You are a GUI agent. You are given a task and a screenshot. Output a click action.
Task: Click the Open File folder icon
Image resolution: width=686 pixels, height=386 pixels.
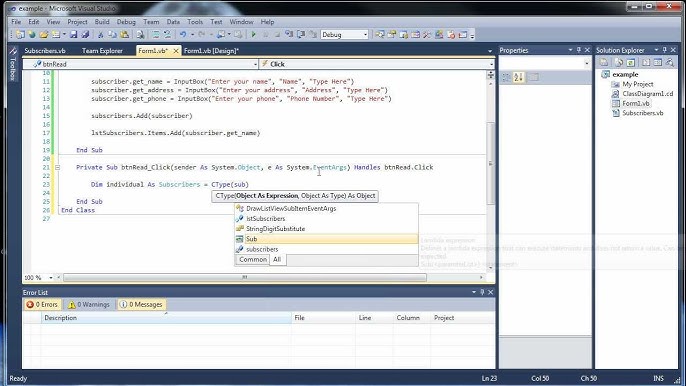pyautogui.click(x=44, y=35)
